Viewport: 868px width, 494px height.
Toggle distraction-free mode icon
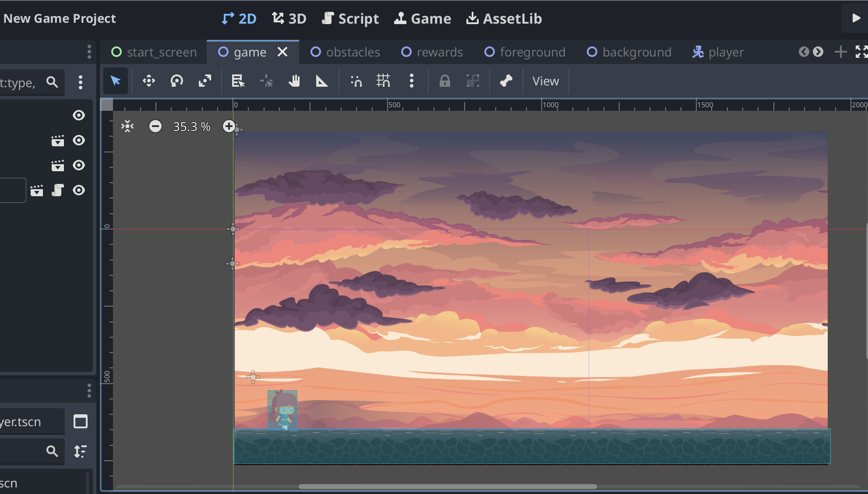[861, 52]
